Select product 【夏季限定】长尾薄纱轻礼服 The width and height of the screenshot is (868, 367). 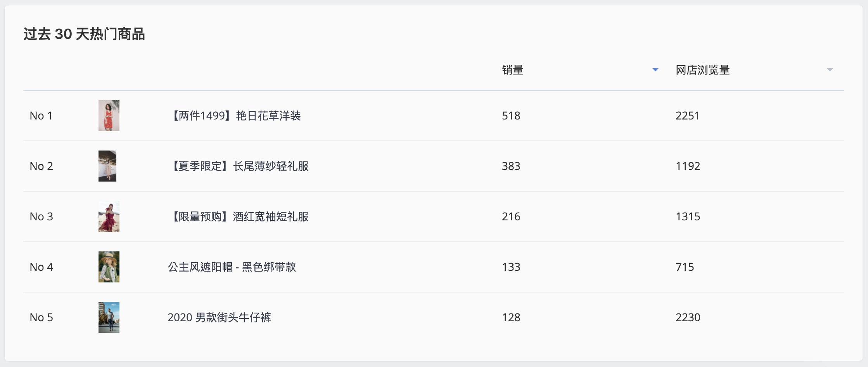[239, 166]
